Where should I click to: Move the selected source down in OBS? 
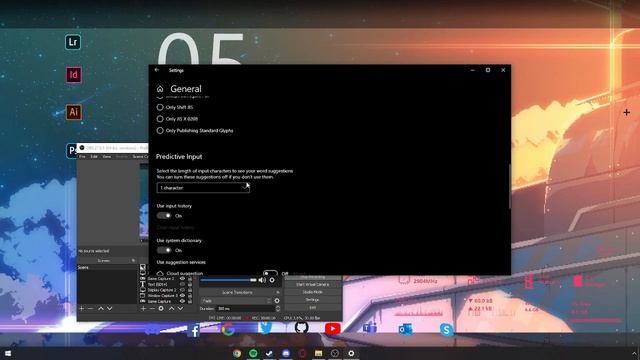click(x=180, y=309)
